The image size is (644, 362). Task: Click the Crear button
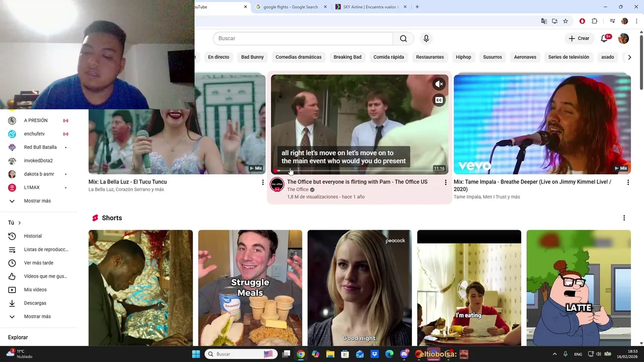click(x=579, y=39)
